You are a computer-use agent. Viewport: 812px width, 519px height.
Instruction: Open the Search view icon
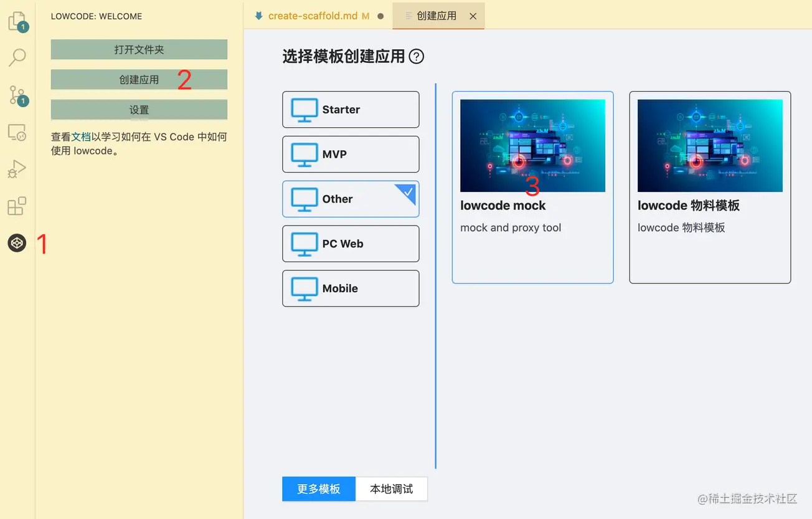(17, 57)
